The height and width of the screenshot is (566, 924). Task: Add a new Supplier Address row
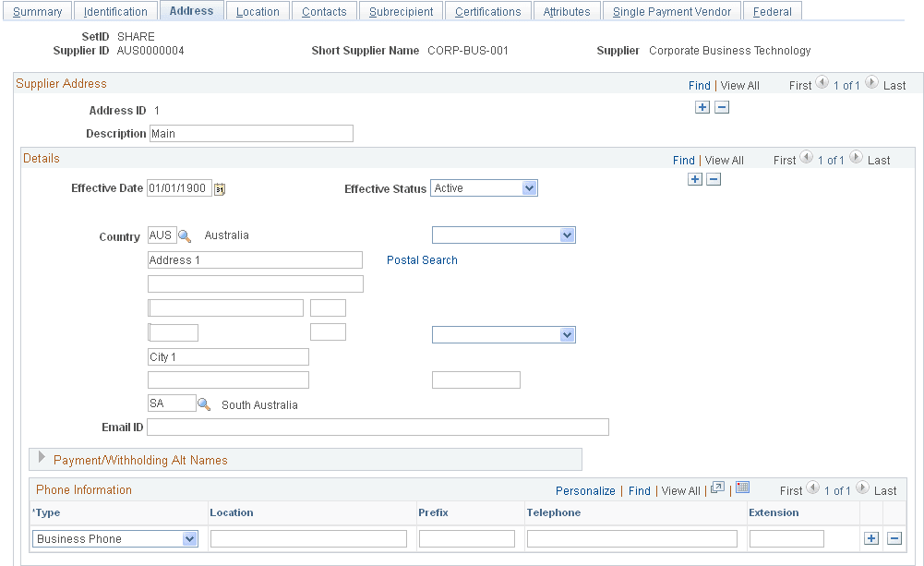click(x=702, y=107)
